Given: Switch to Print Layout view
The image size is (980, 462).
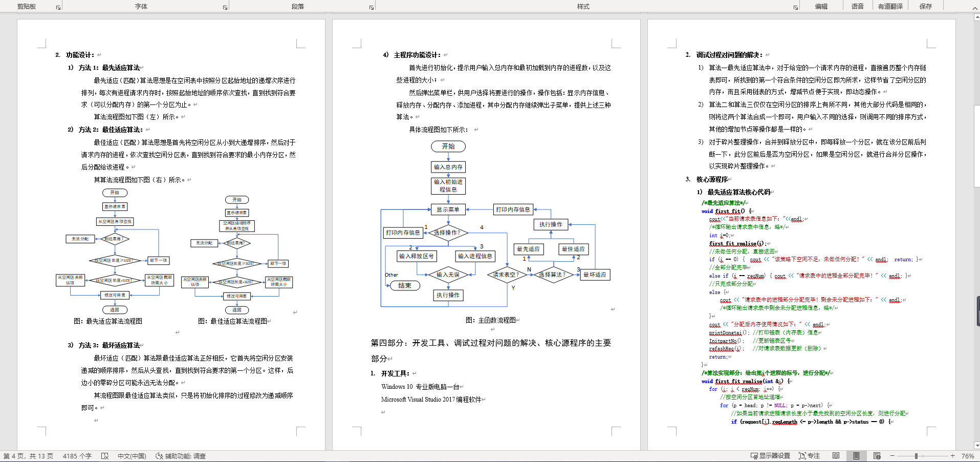Looking at the screenshot, I should tap(856, 456).
